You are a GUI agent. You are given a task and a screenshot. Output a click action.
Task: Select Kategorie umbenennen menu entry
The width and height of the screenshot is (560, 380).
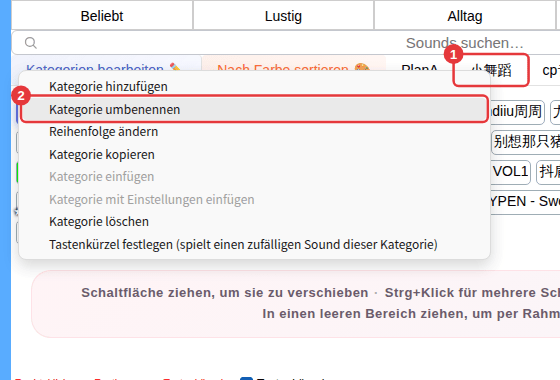point(254,109)
